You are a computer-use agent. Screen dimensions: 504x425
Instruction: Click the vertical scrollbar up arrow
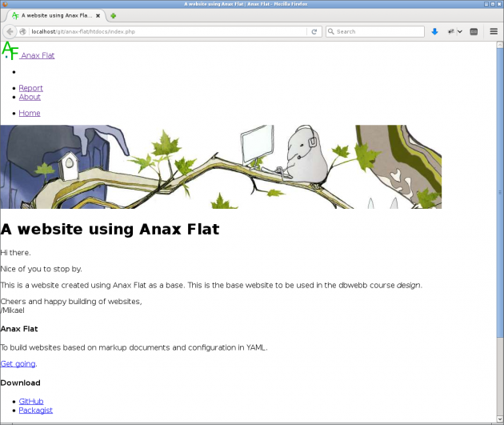tap(500, 45)
